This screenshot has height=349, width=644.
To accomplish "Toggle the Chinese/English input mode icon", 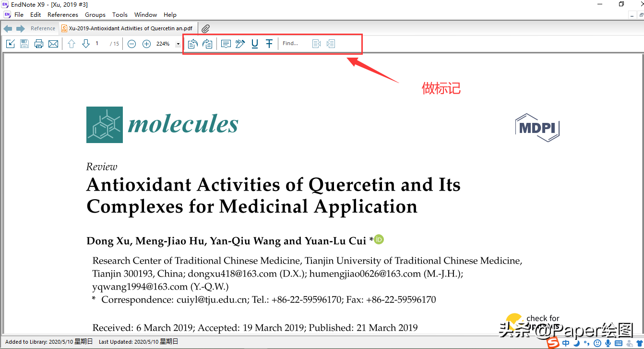I will pos(566,343).
